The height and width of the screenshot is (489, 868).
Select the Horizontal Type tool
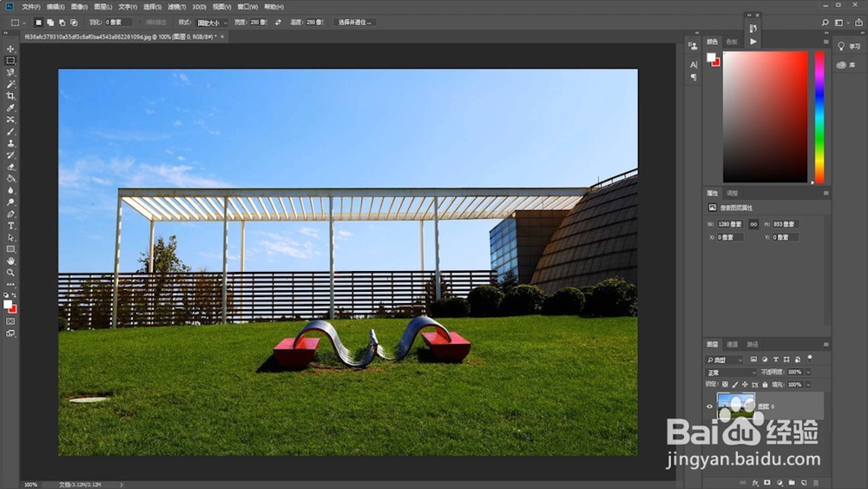[10, 226]
